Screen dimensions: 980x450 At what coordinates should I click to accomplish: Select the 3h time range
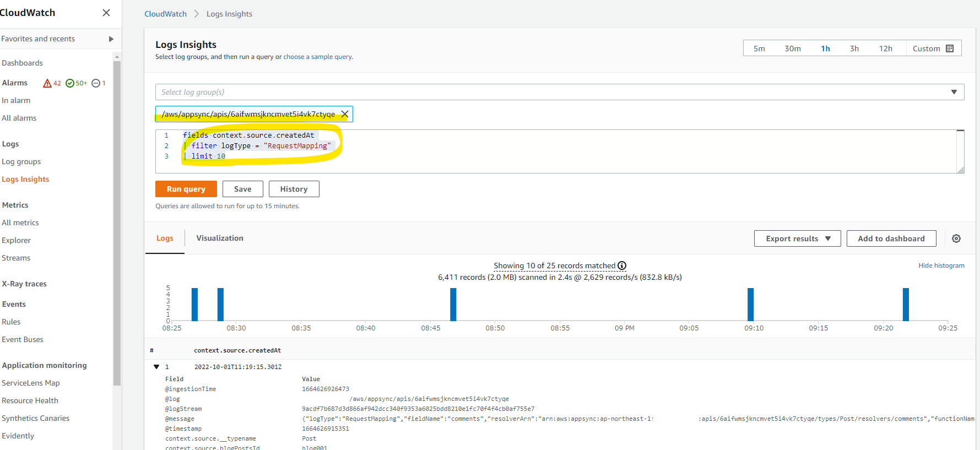(x=854, y=48)
